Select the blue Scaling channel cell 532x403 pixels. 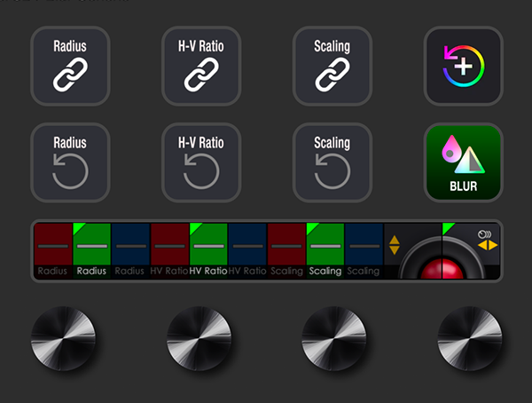point(364,251)
